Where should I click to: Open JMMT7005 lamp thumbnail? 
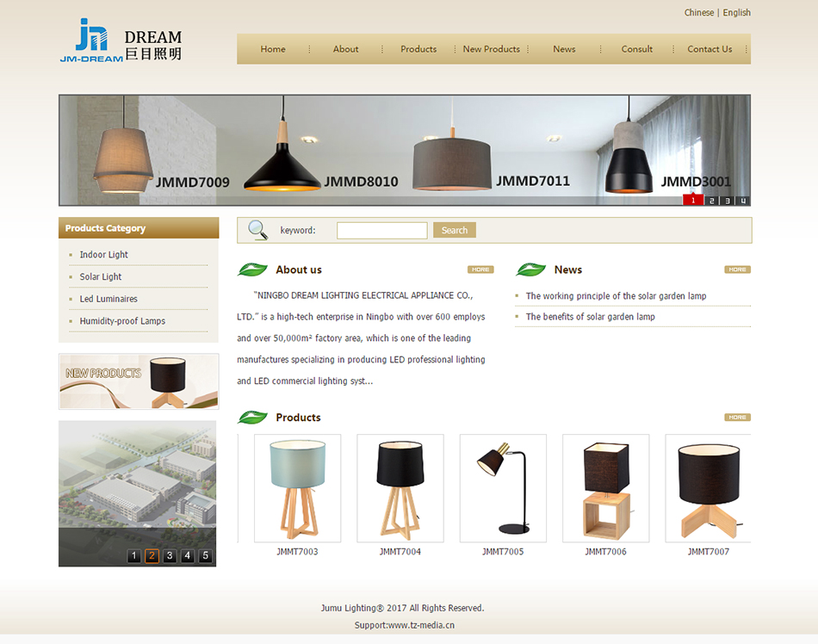[503, 488]
